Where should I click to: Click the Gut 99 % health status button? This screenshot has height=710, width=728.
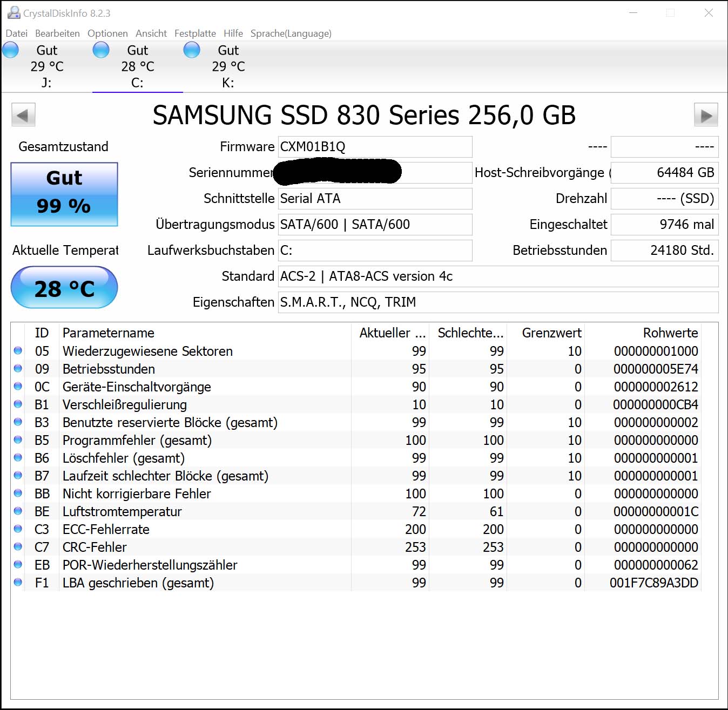tap(64, 194)
